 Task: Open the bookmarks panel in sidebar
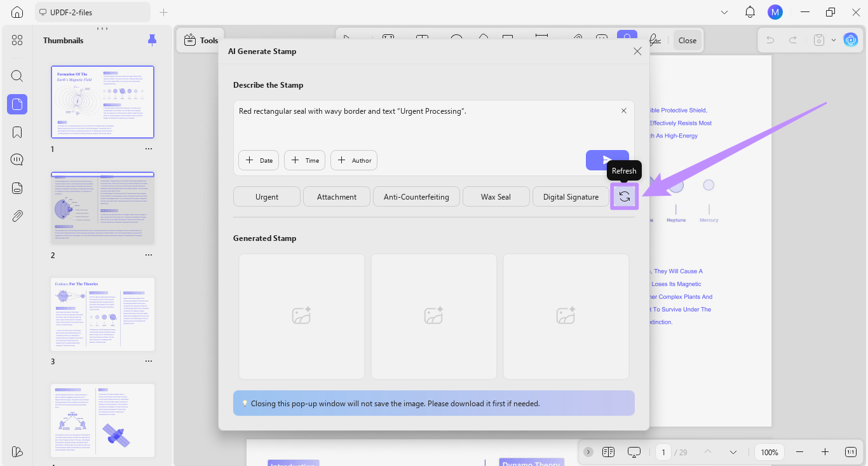(17, 132)
